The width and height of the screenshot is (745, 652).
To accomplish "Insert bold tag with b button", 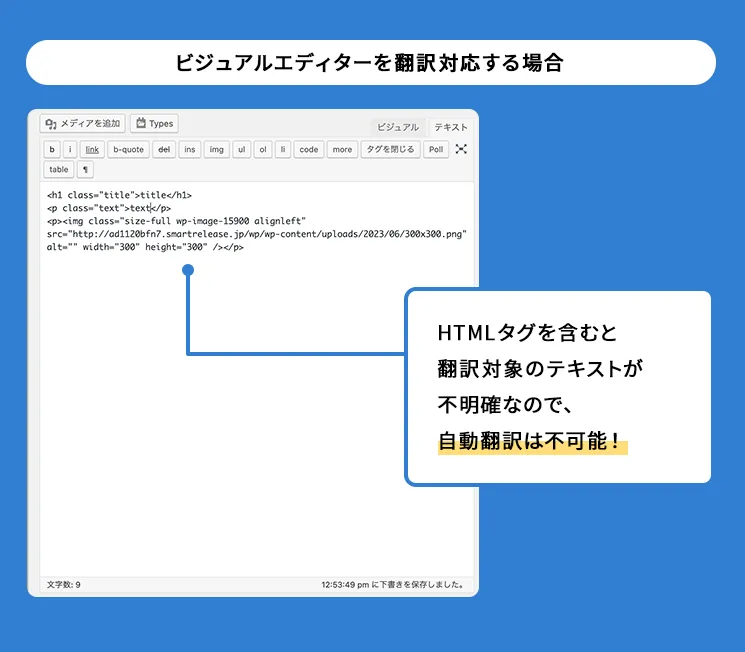I will 52,149.
